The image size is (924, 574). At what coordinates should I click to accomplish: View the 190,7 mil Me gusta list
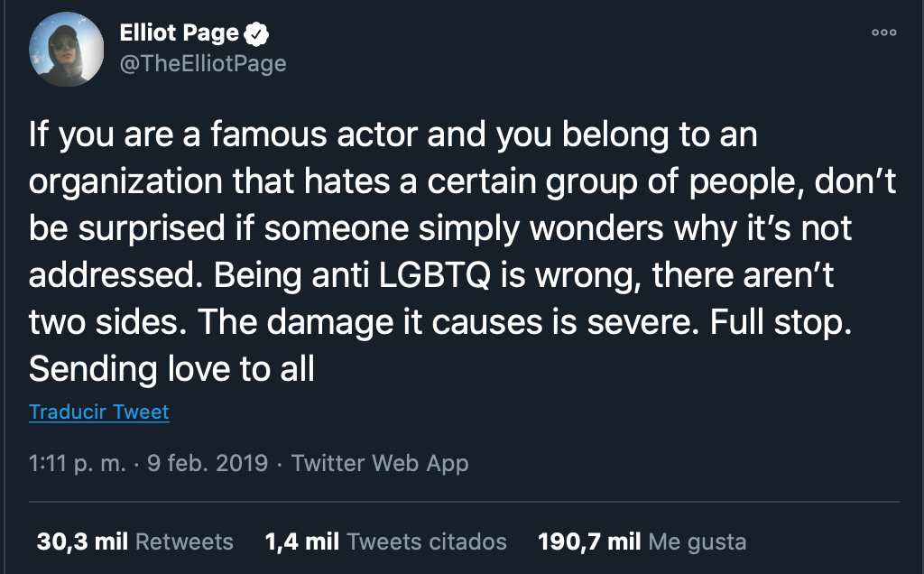point(642,542)
